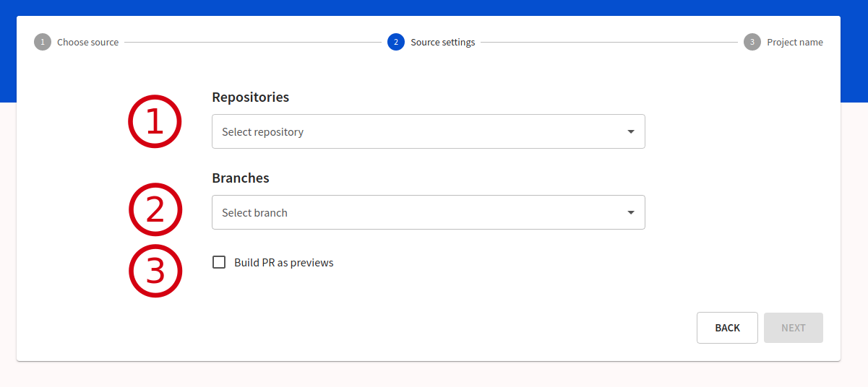Click the NEXT button
Screen dimensions: 868x387
click(793, 328)
